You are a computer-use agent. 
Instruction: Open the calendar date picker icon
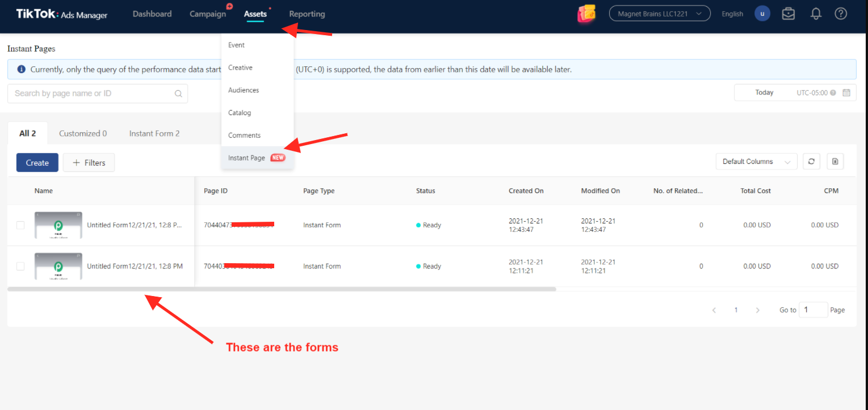point(846,92)
